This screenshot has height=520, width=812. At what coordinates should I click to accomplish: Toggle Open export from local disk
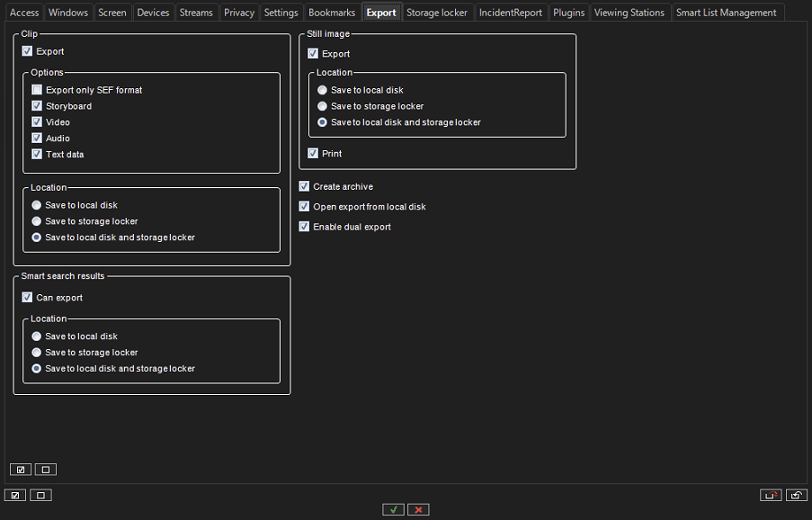tap(304, 206)
